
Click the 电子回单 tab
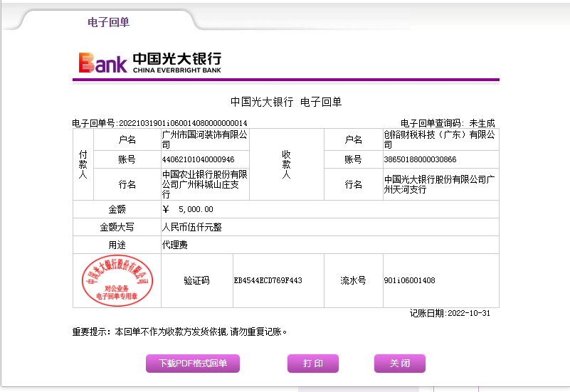[108, 22]
